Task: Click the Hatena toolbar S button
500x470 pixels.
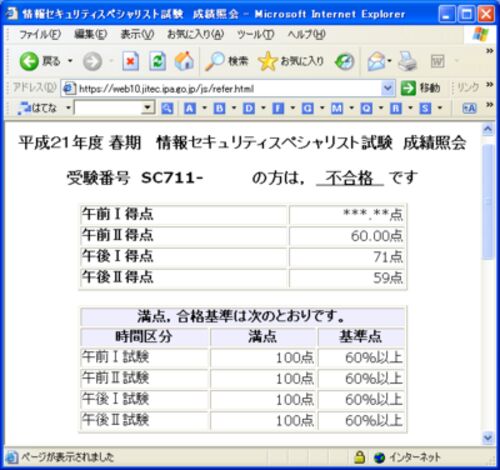Action: pyautogui.click(x=425, y=108)
